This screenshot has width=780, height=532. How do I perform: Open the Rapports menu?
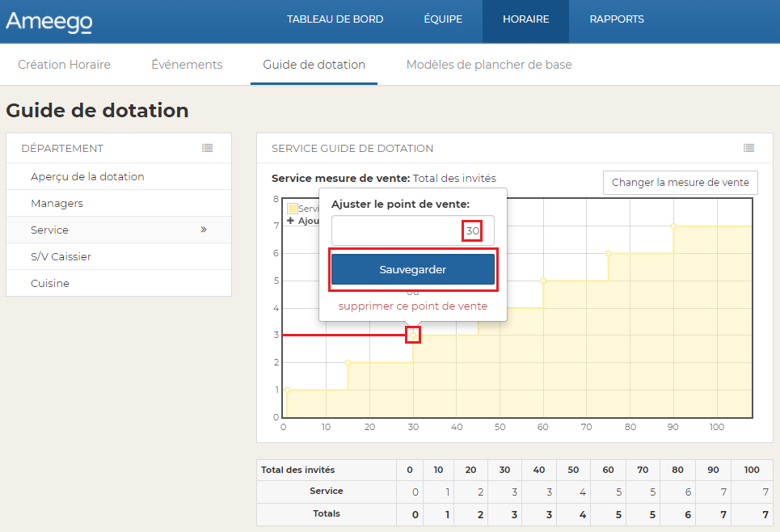pyautogui.click(x=617, y=19)
